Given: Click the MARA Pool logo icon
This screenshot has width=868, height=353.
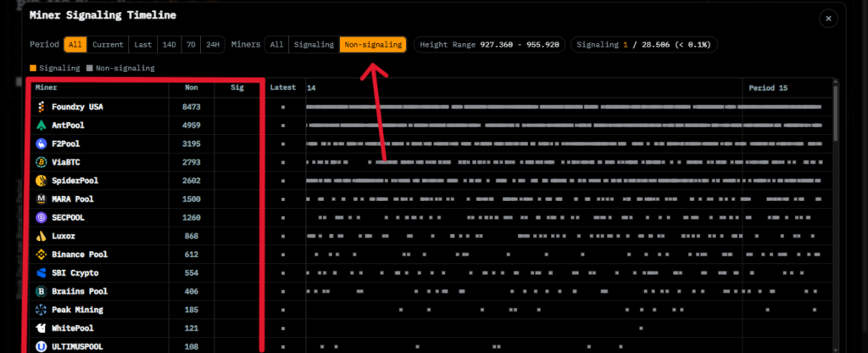Looking at the screenshot, I should (41, 199).
